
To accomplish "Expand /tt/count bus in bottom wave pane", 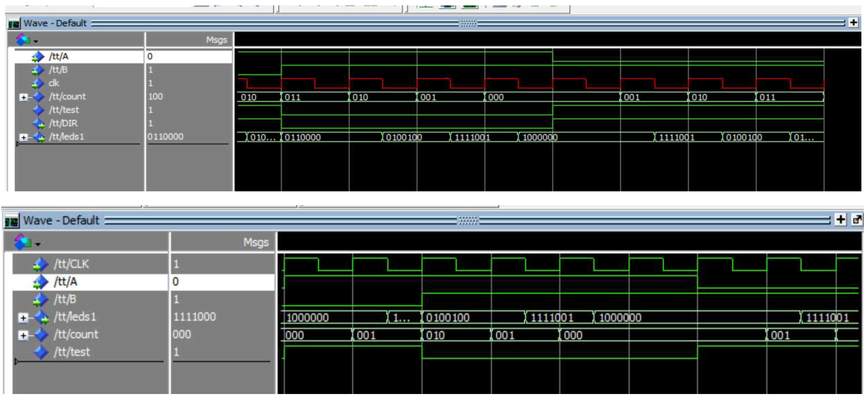I will 23,335.
